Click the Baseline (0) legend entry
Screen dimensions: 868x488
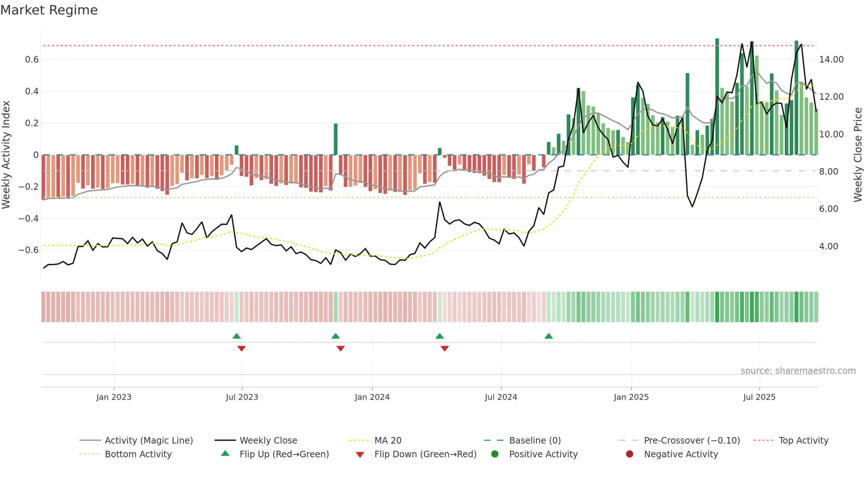tap(522, 440)
